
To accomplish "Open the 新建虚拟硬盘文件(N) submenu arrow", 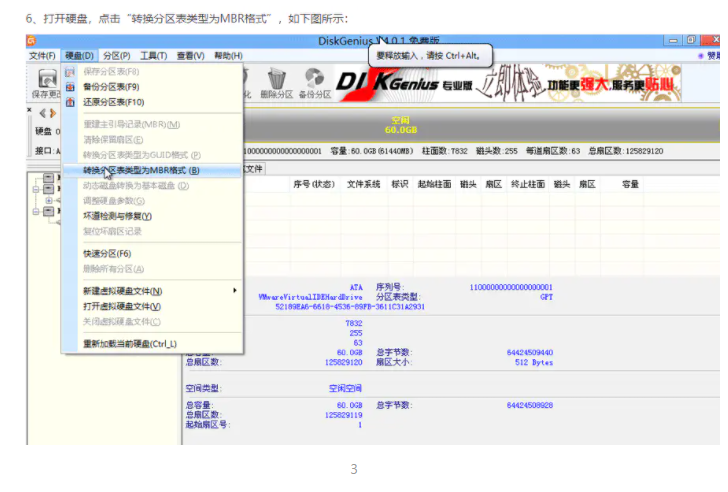I will tap(235, 291).
